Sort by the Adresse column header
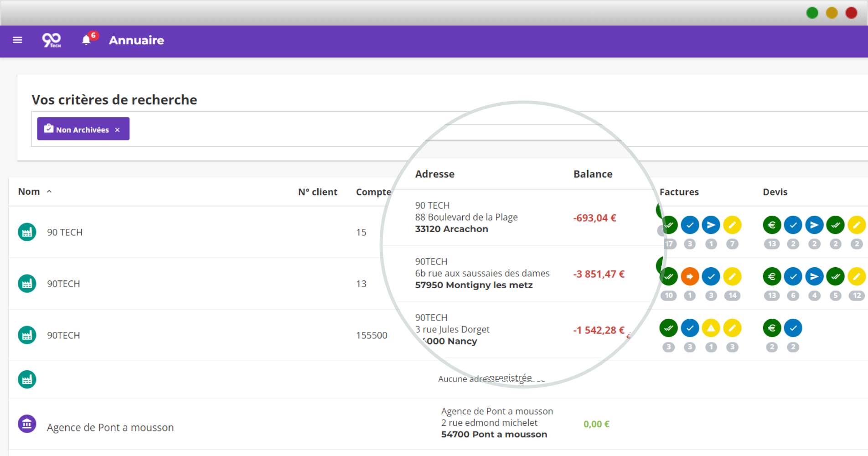Screen dimensions: 868x456 (x=435, y=174)
